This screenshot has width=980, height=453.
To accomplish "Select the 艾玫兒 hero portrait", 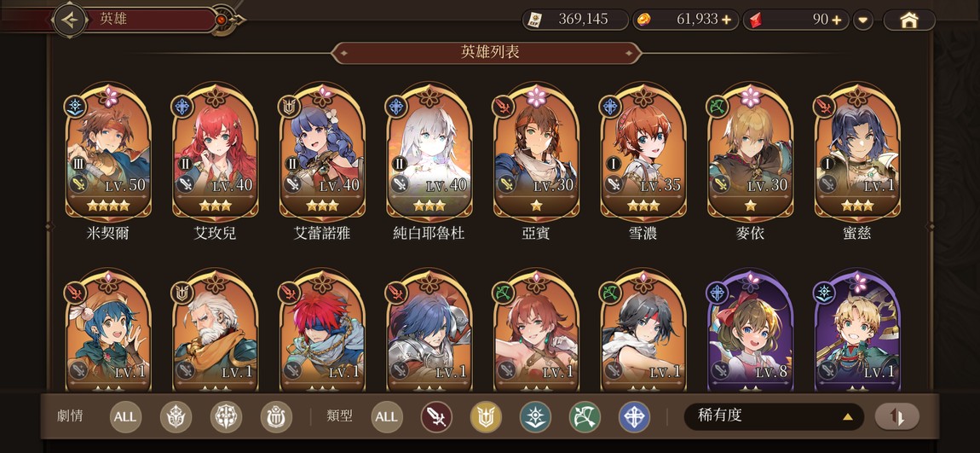I will (x=215, y=154).
